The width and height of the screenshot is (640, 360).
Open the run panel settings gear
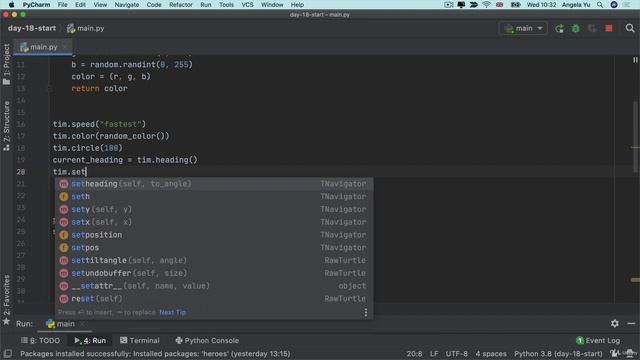(x=615, y=323)
